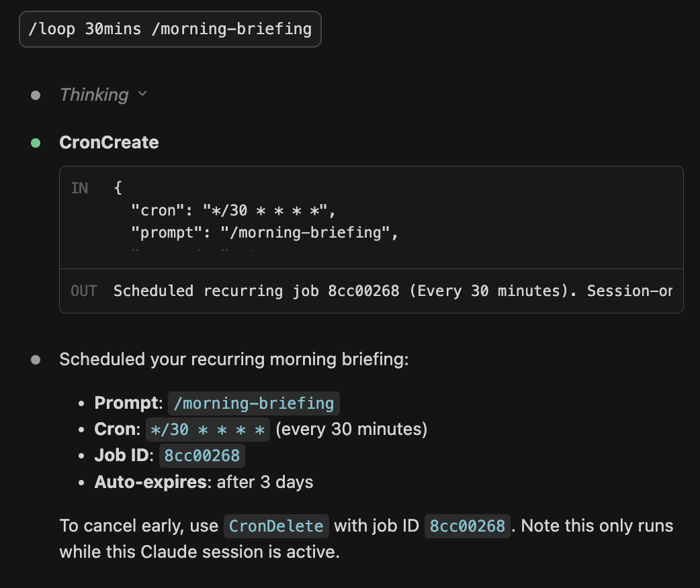The width and height of the screenshot is (700, 588).
Task: Click the 8cc00268 chip in cancel instructions
Action: tap(467, 526)
